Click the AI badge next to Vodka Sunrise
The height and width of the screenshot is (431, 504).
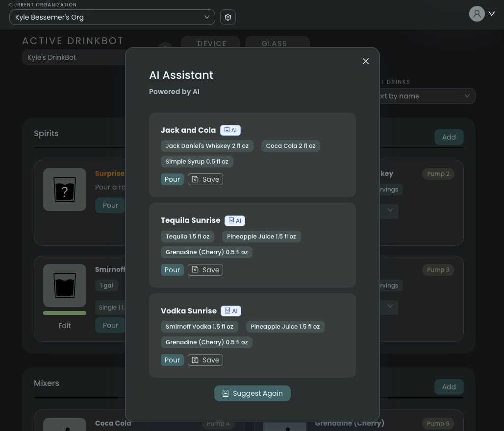coord(230,311)
